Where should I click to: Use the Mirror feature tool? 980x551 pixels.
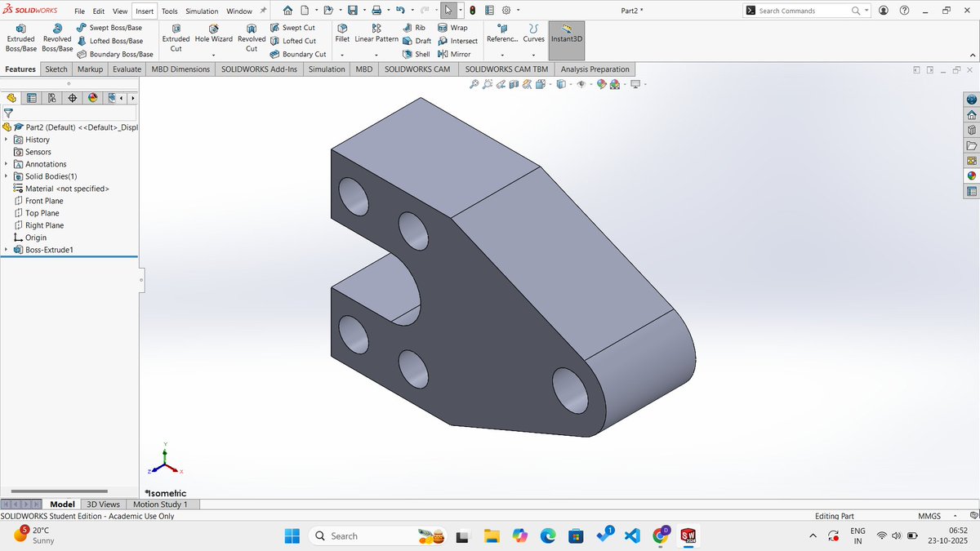click(454, 54)
